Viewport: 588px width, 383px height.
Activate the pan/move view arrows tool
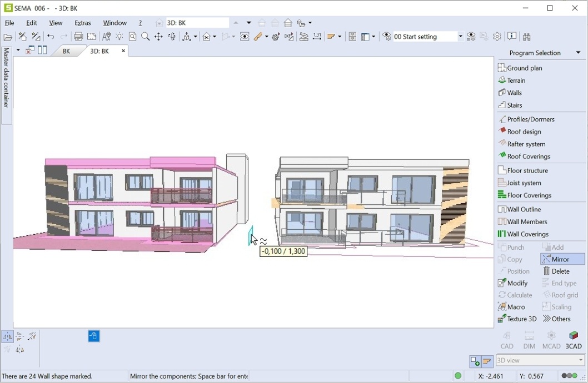159,37
